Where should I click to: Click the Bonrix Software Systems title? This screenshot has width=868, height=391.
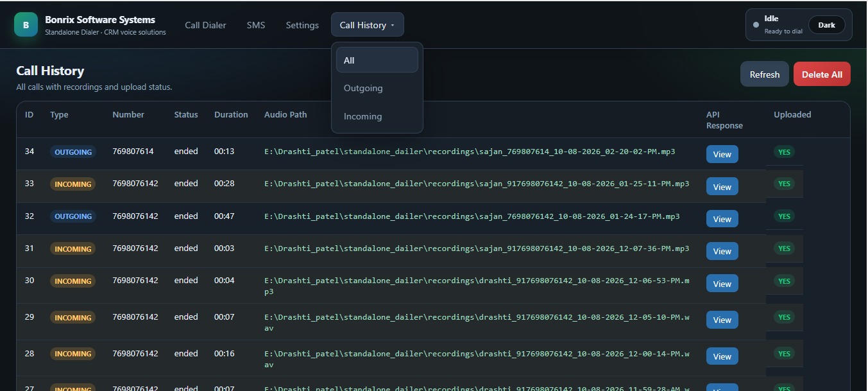100,19
